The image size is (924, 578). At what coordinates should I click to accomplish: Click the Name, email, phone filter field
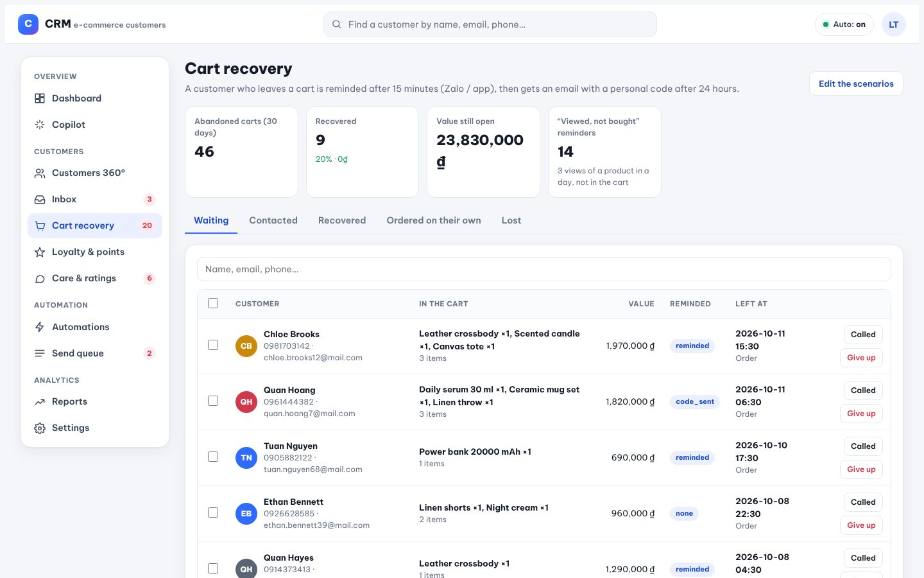544,269
